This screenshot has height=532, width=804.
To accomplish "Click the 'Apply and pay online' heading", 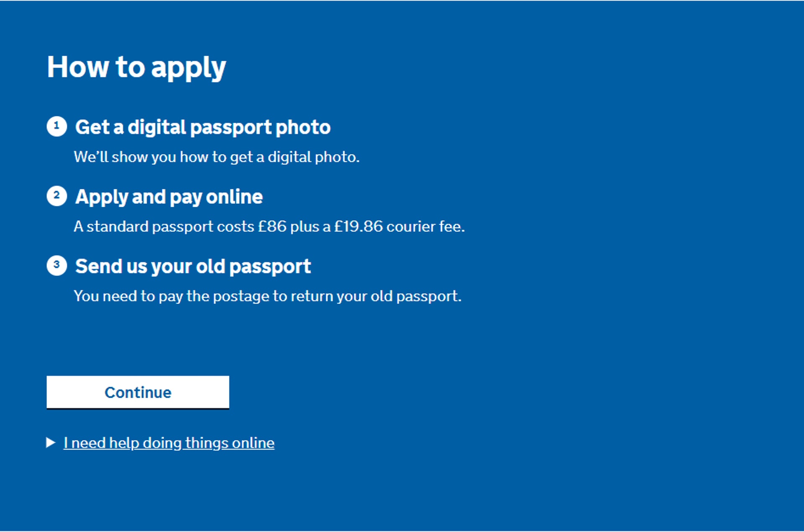I will pyautogui.click(x=169, y=197).
